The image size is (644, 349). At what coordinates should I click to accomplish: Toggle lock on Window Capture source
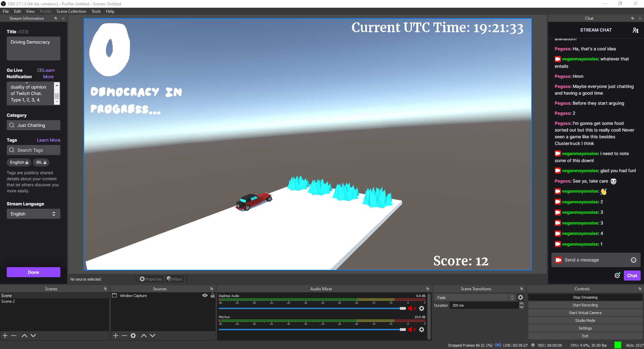(x=213, y=296)
